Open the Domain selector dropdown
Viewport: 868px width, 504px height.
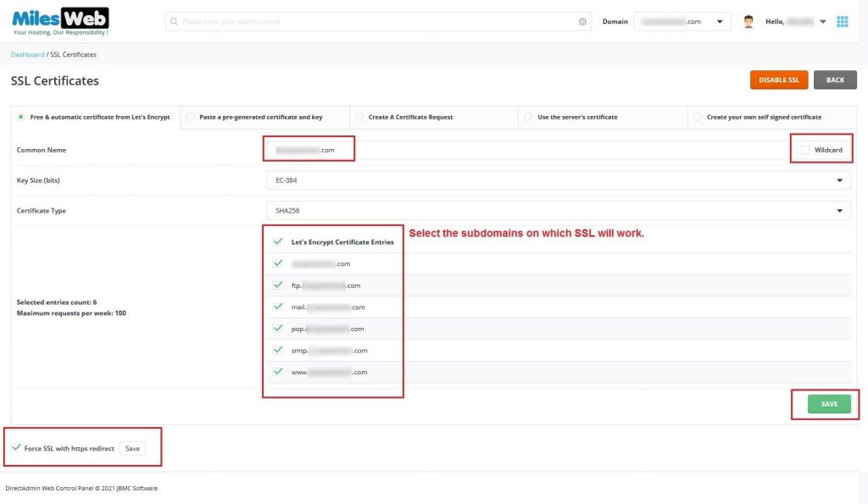(x=682, y=21)
